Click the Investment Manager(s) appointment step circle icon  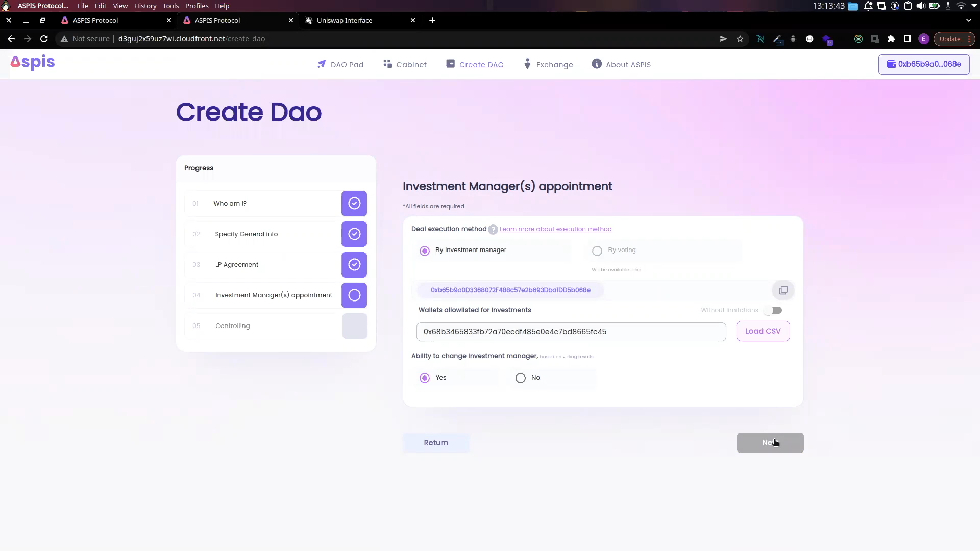pyautogui.click(x=354, y=295)
